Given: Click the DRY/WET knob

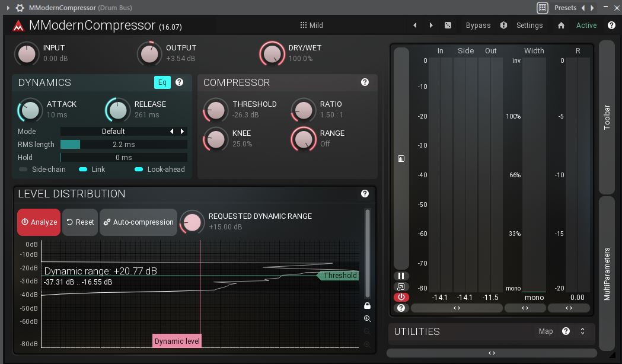Looking at the screenshot, I should click(272, 53).
